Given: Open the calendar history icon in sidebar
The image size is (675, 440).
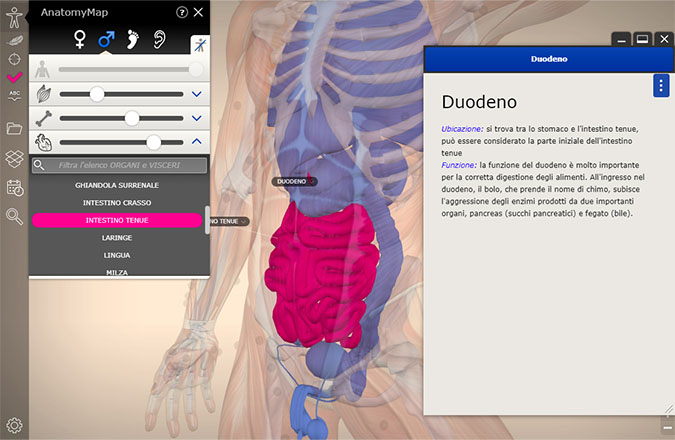Looking at the screenshot, I should click(14, 187).
